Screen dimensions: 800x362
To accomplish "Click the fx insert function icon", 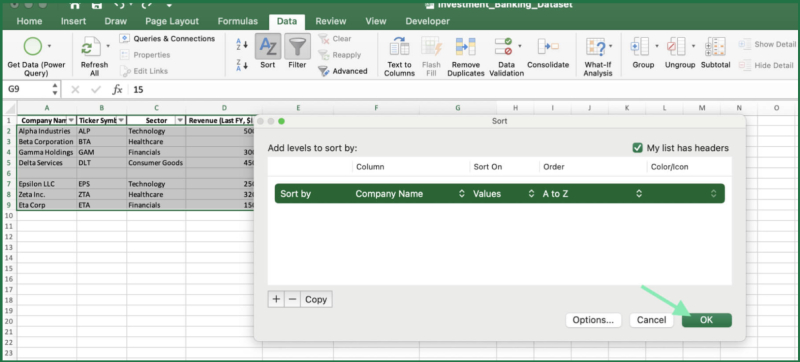I will (117, 90).
